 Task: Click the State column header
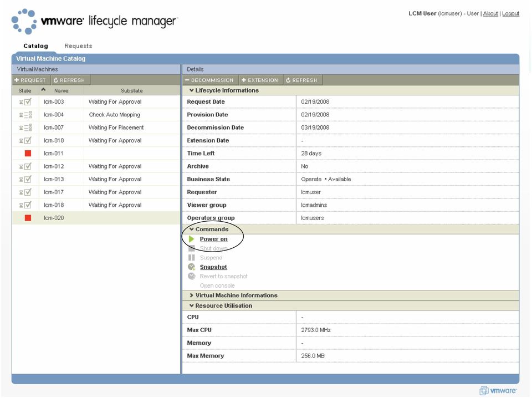coord(25,90)
